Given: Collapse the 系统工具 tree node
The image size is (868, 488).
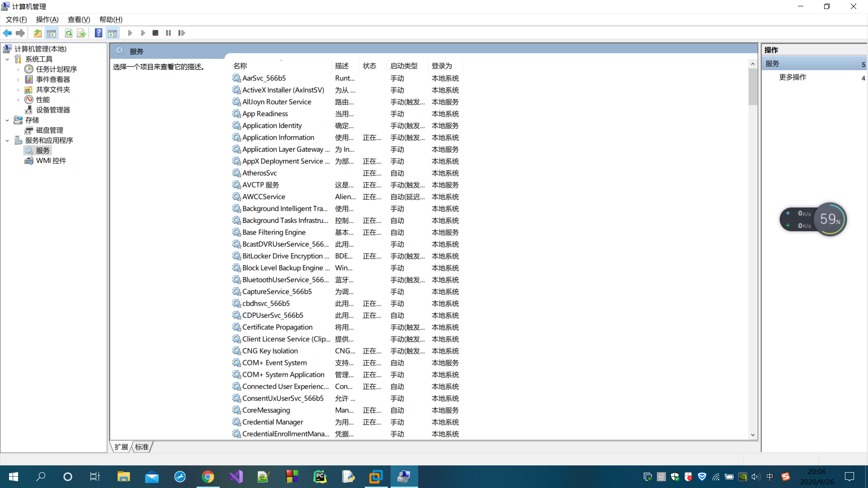Looking at the screenshot, I should coord(7,59).
